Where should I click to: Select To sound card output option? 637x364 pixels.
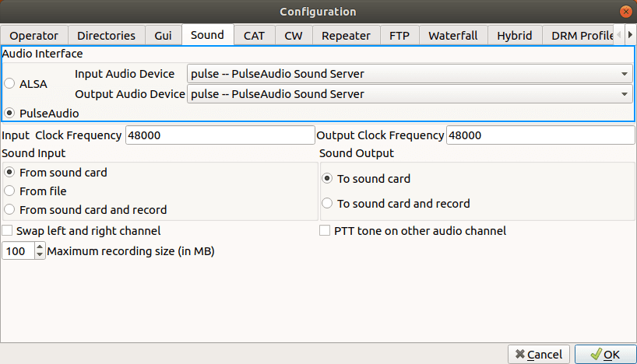pyautogui.click(x=327, y=179)
